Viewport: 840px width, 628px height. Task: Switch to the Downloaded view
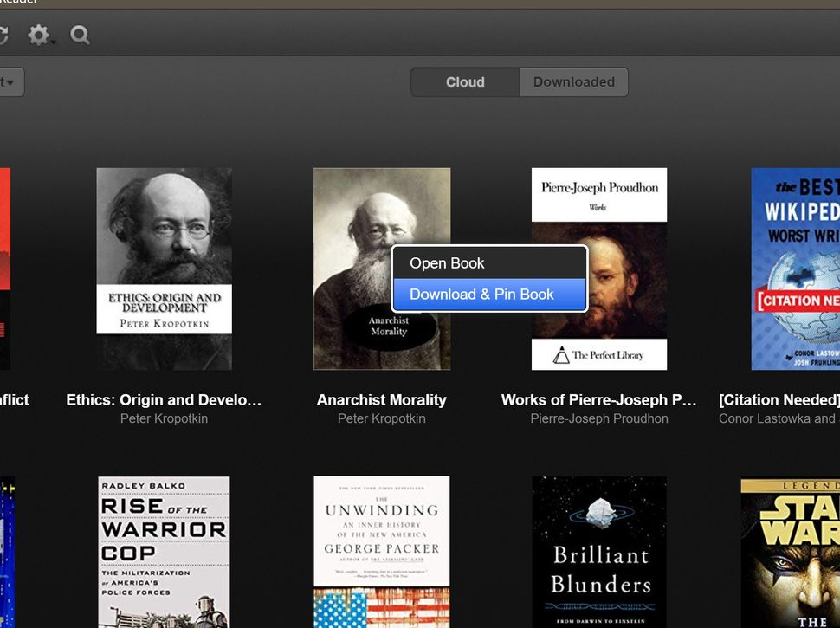pyautogui.click(x=573, y=81)
